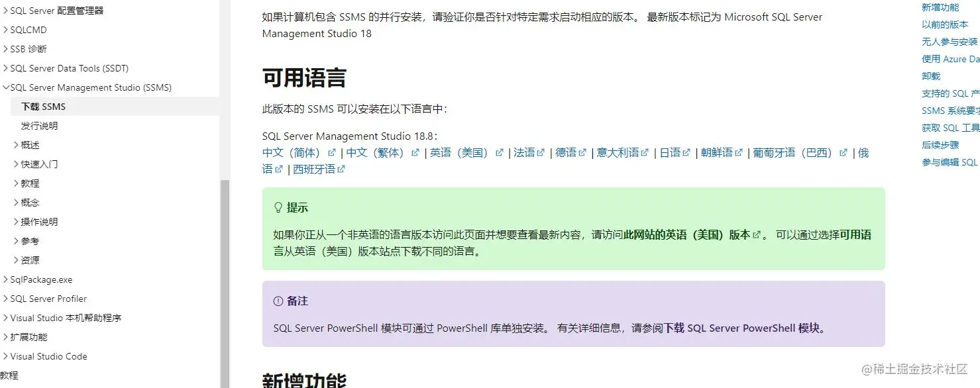Screen dimensions: 980x388
Task: Expand the 操作说明 section chevron
Action: [16, 222]
